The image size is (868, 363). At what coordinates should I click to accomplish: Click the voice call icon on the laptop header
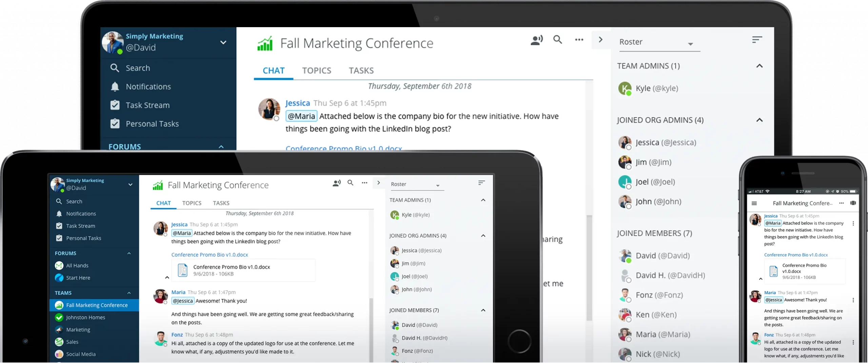(x=536, y=40)
